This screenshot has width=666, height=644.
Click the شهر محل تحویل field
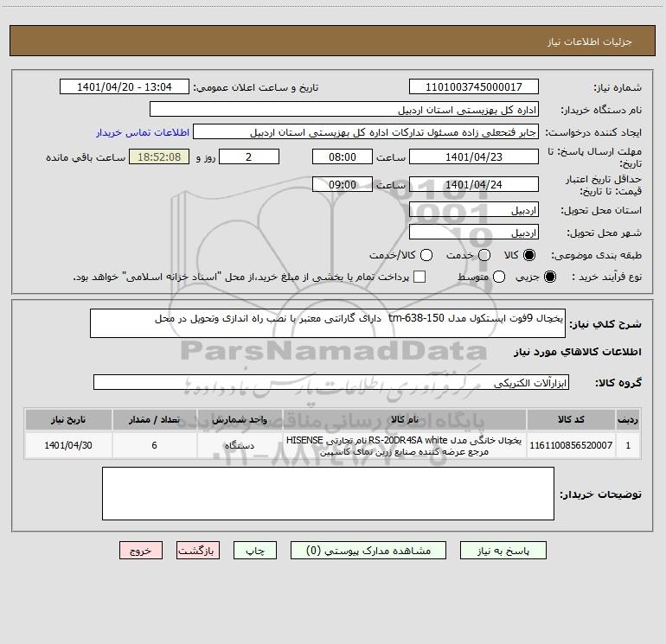tap(474, 233)
